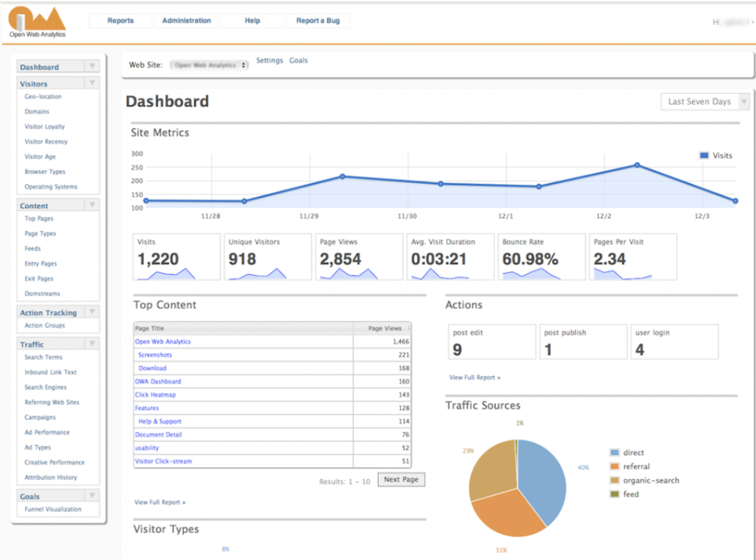
Task: Open the Help menu
Action: pos(252,20)
